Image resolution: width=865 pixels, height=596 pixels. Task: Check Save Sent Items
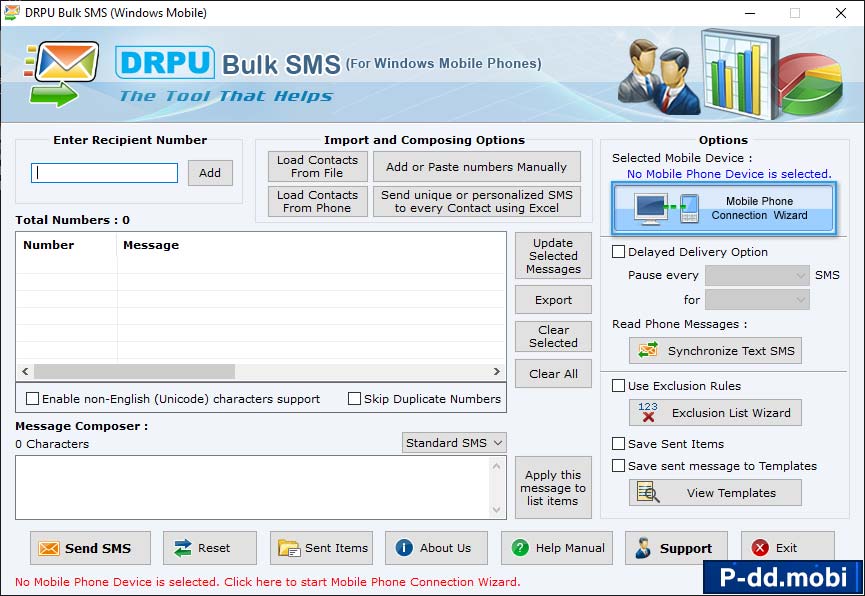618,444
